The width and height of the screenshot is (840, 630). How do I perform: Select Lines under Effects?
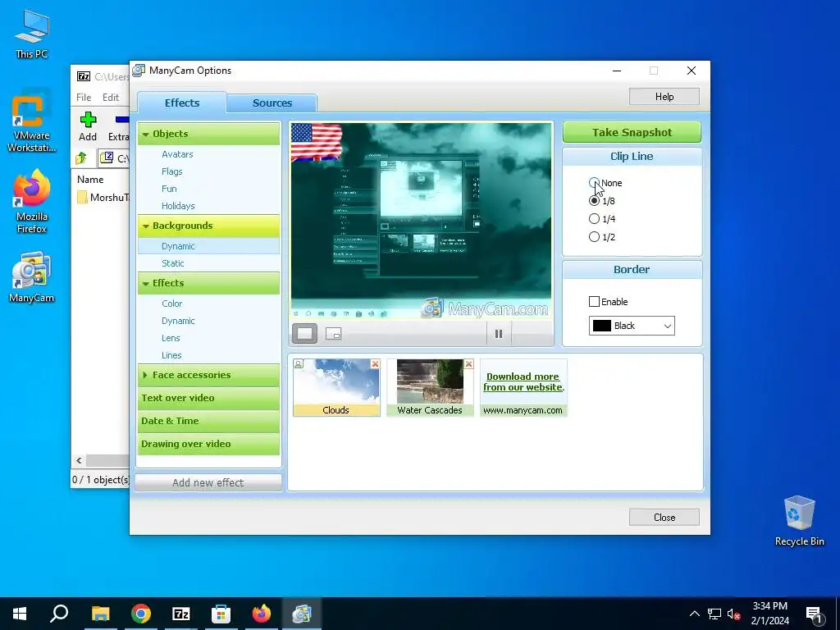pos(171,355)
